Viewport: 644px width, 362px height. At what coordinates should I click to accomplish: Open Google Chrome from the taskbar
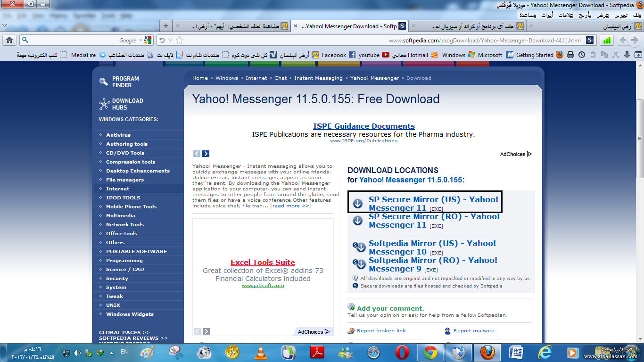point(430,352)
